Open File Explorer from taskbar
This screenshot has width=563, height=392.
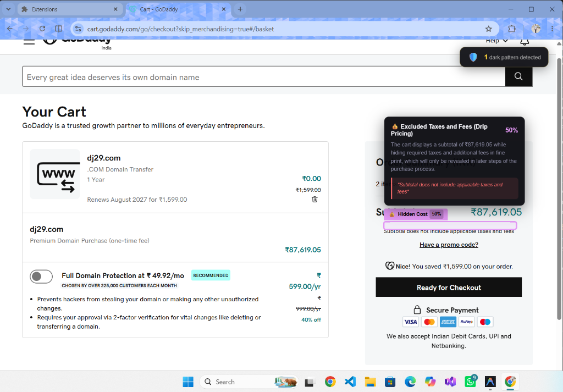pos(370,382)
